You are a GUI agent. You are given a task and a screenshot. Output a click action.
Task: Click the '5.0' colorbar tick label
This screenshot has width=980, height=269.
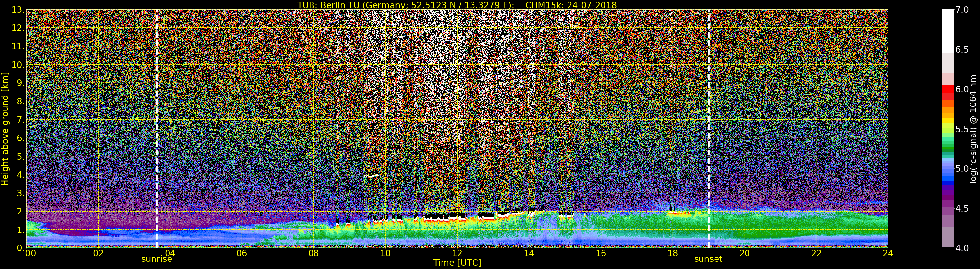coord(962,168)
